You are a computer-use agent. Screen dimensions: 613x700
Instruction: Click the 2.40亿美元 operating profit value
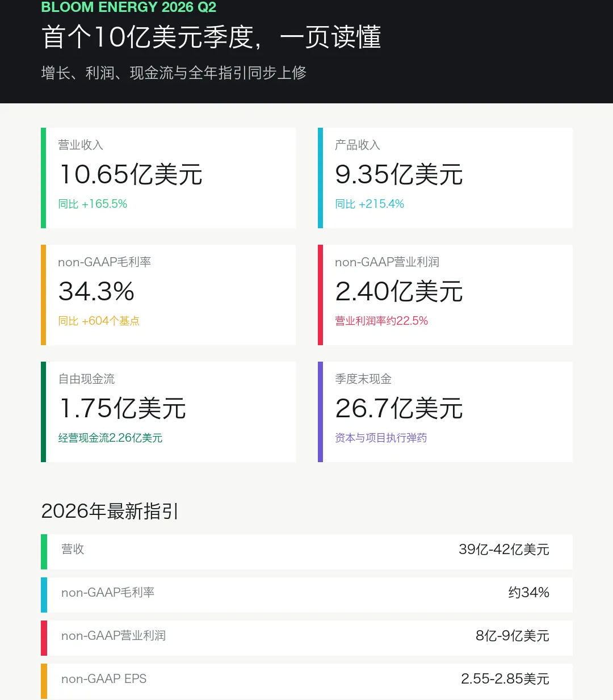pyautogui.click(x=399, y=291)
